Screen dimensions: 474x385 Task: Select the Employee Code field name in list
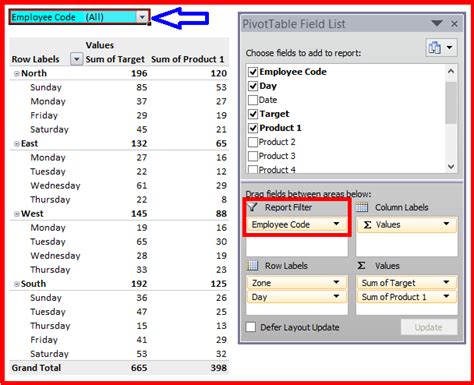pyautogui.click(x=293, y=72)
